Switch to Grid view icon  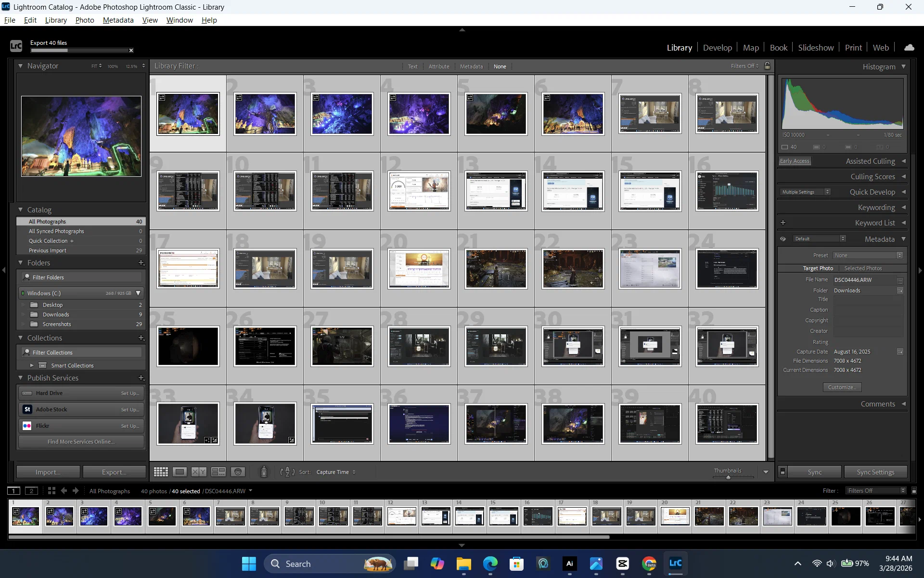pos(161,472)
